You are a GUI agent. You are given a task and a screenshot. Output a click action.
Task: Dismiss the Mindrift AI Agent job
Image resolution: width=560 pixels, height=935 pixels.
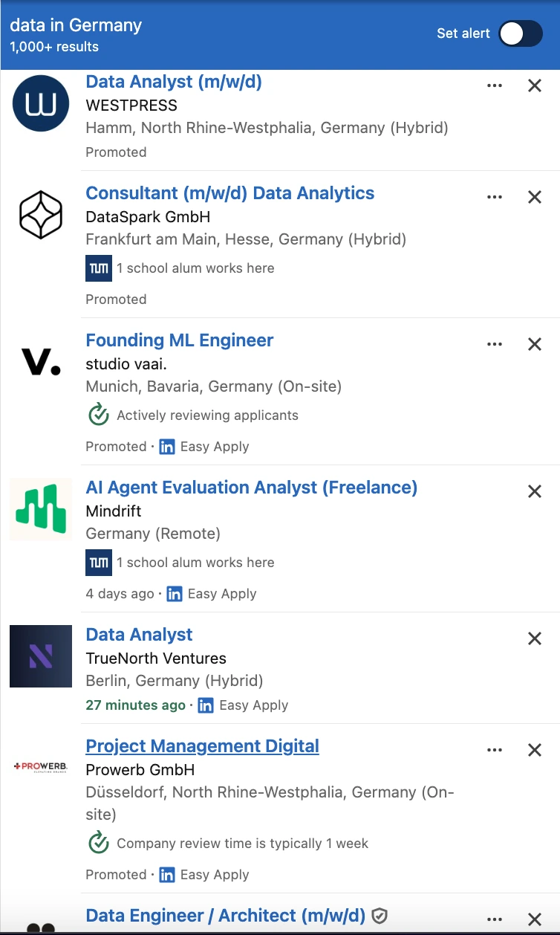534,491
